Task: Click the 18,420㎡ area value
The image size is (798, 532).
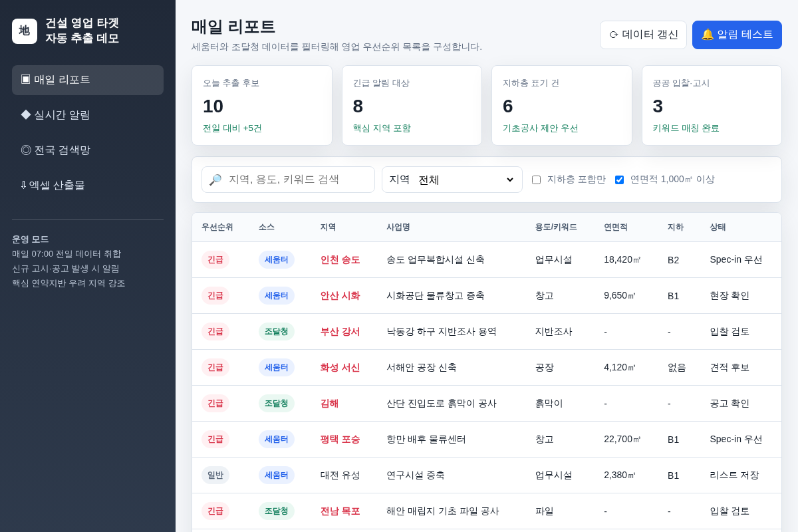Action: pos(622,259)
